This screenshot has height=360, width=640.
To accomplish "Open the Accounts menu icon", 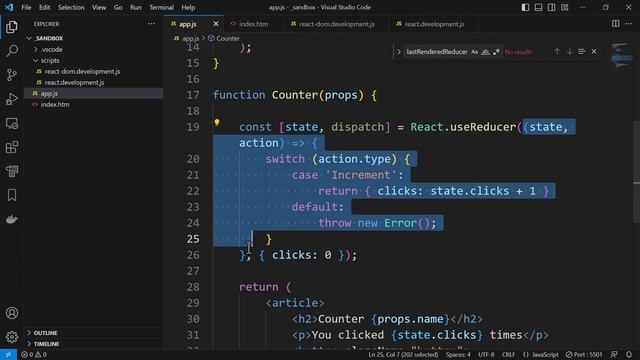I will 12,313.
